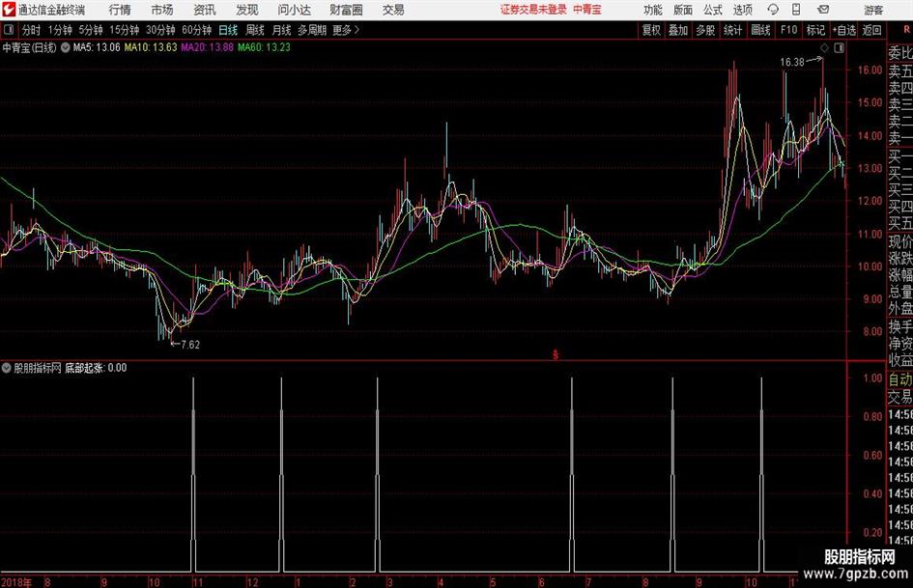Click the 画线 drawing toolbar button

tap(760, 30)
